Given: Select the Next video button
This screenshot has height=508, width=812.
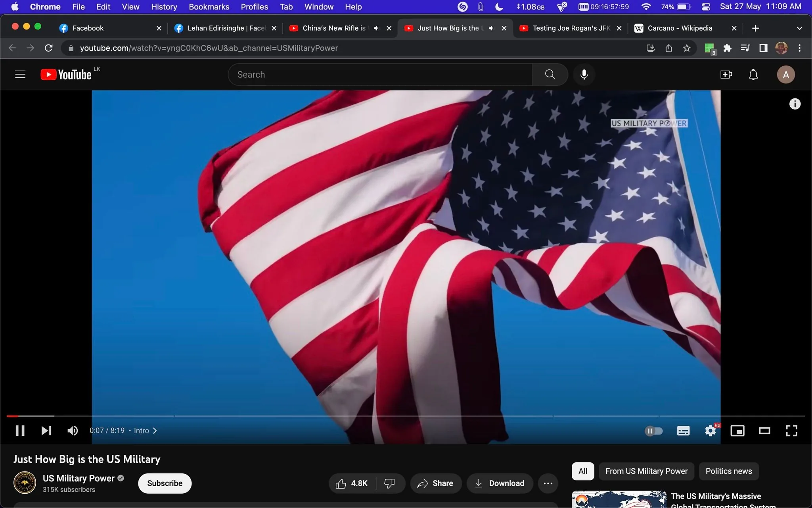Looking at the screenshot, I should (x=46, y=431).
